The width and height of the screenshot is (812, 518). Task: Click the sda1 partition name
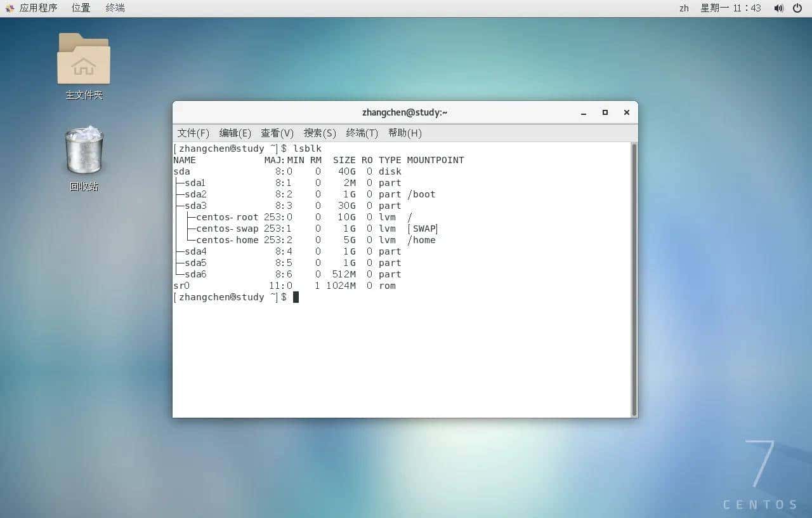point(195,183)
